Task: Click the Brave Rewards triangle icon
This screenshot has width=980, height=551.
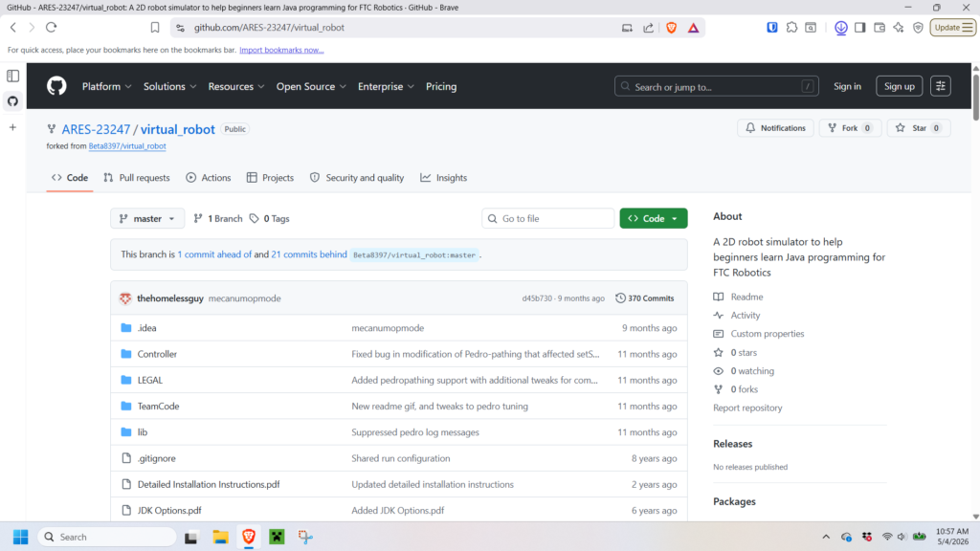Action: pyautogui.click(x=693, y=28)
